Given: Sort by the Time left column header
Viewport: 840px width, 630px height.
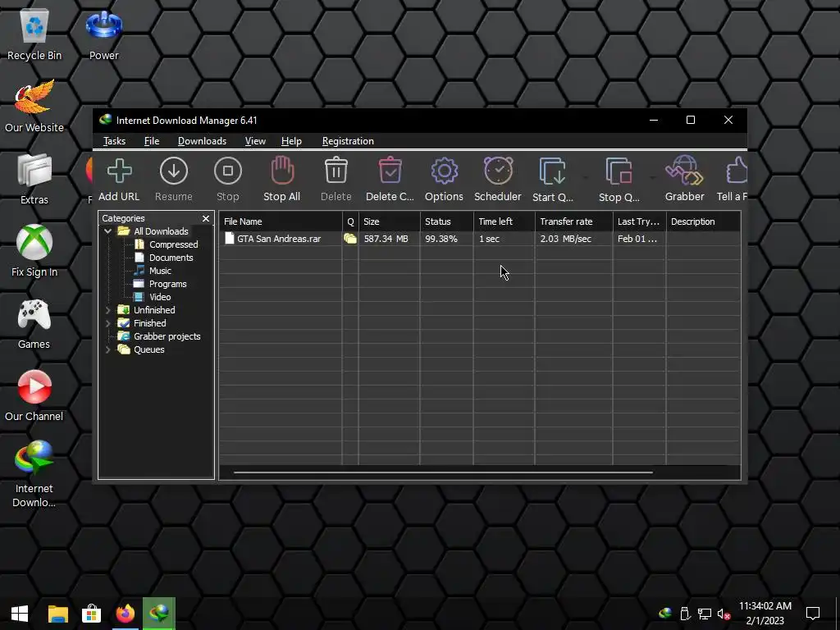Looking at the screenshot, I should click(504, 221).
